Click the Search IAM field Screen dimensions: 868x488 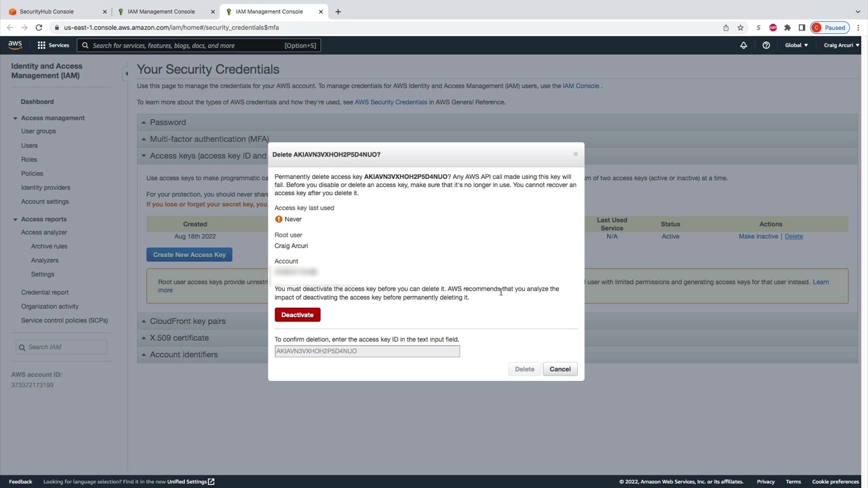click(61, 347)
